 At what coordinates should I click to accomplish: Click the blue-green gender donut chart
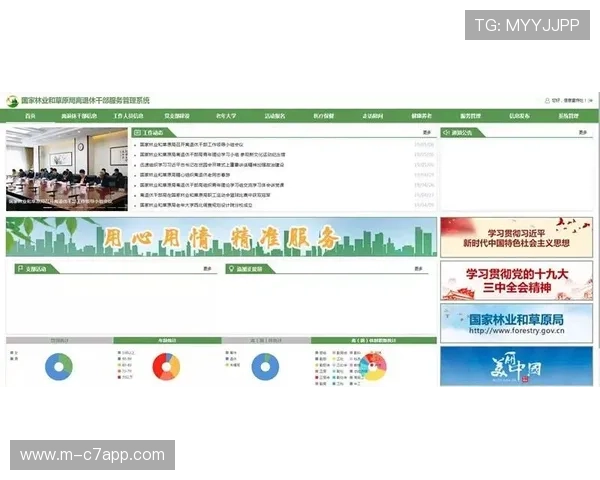pos(59,367)
